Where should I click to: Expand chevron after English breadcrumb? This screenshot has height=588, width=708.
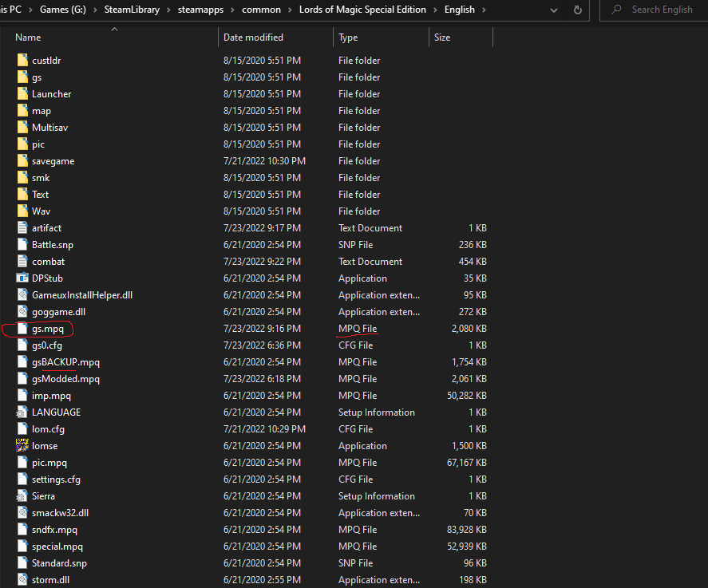(x=484, y=10)
